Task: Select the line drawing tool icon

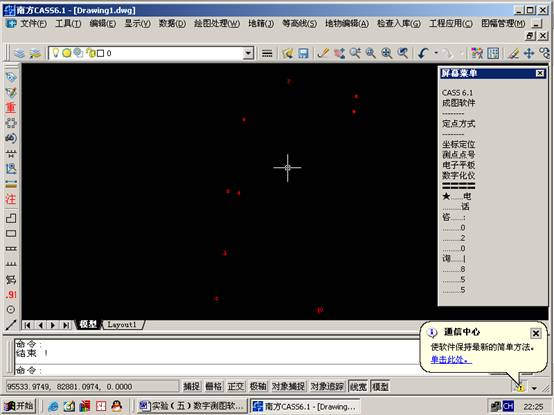Action: pyautogui.click(x=11, y=325)
